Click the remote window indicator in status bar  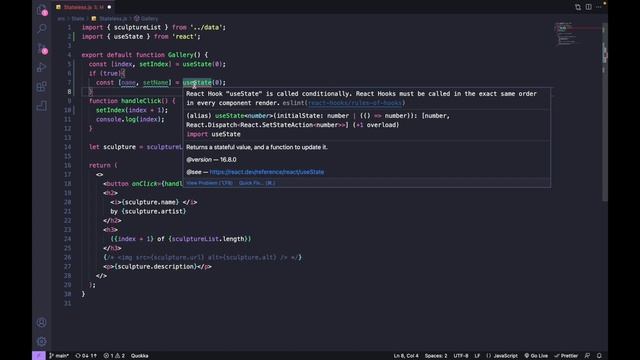[39, 356]
